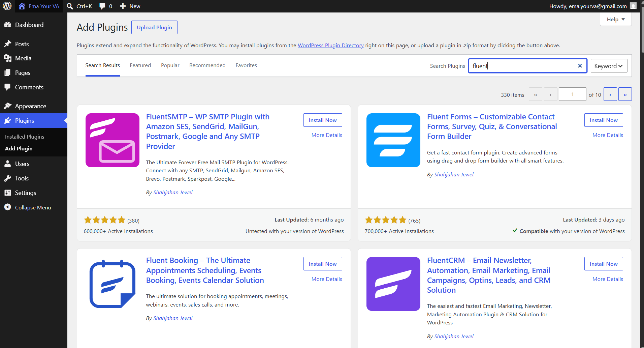This screenshot has width=644, height=348.
Task: Install the Fluent Forms plugin
Action: (604, 120)
